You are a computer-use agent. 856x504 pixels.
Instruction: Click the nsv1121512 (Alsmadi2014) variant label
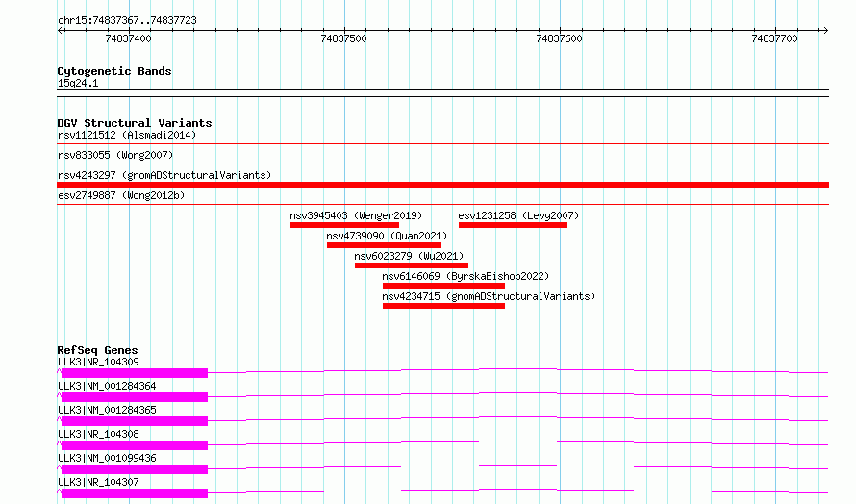127,135
